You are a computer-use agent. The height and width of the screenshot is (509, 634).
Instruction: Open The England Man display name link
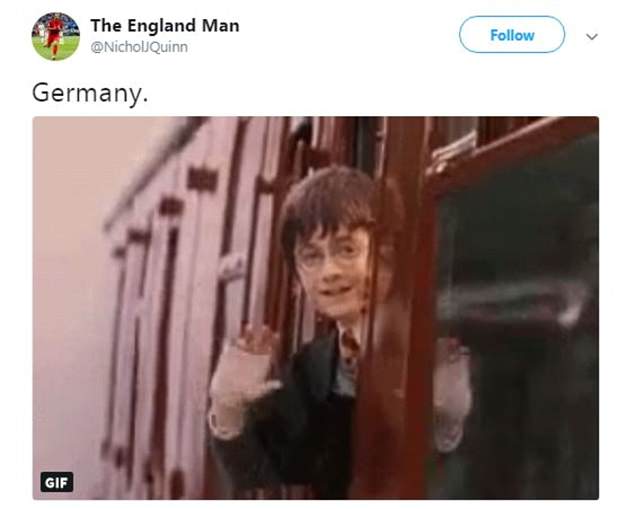coord(165,25)
